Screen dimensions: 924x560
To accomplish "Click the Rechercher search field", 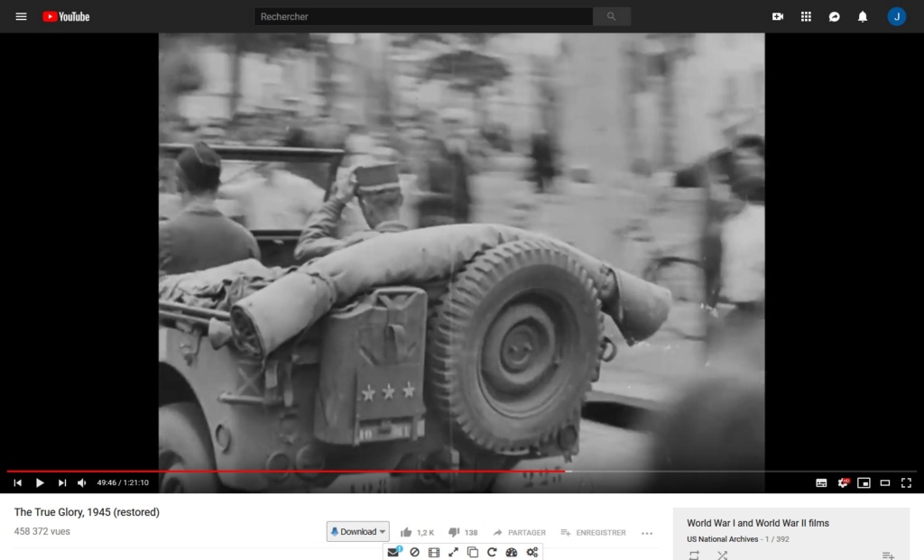I will tap(423, 16).
